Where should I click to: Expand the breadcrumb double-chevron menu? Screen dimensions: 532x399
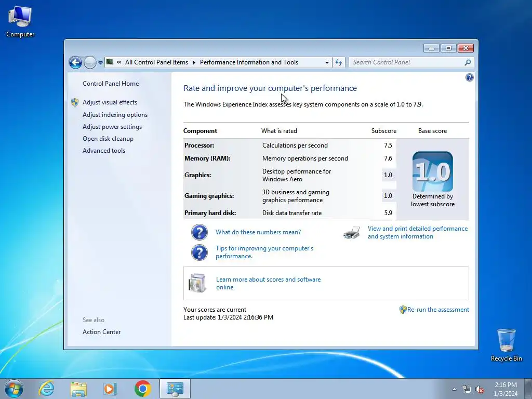click(x=119, y=62)
